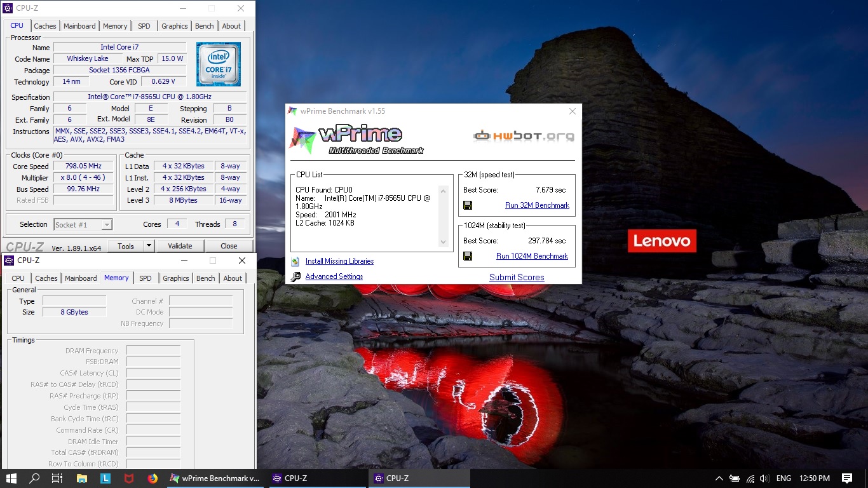
Task: Click the lower CPU-Z window title icon
Action: [9, 261]
